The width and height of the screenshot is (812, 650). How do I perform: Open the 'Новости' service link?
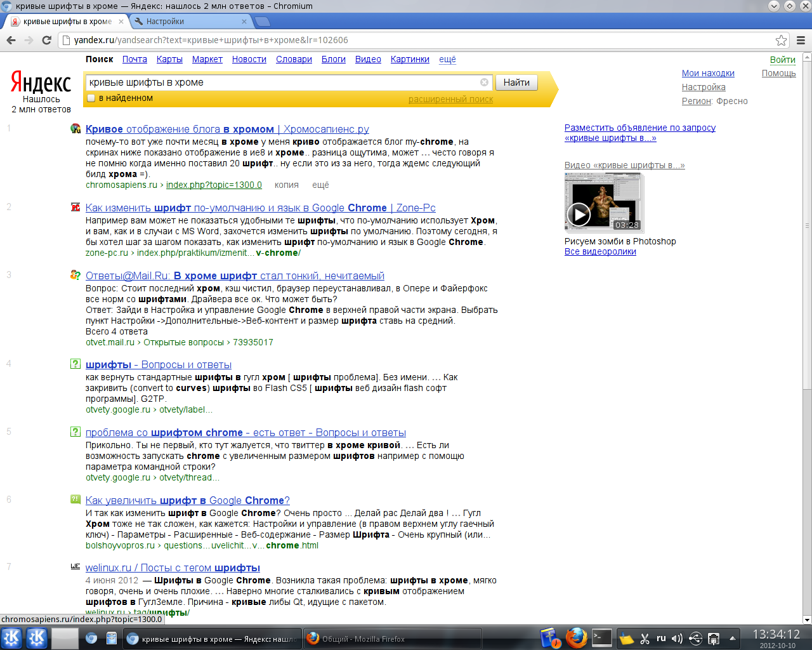(x=249, y=59)
